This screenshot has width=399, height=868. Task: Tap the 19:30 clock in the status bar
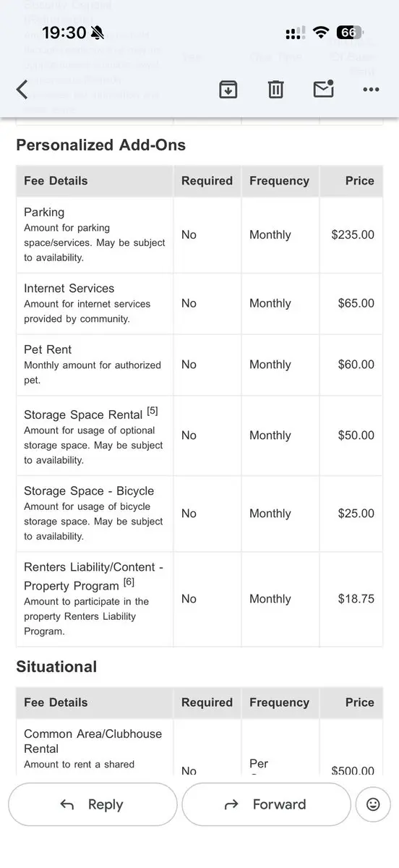(64, 33)
